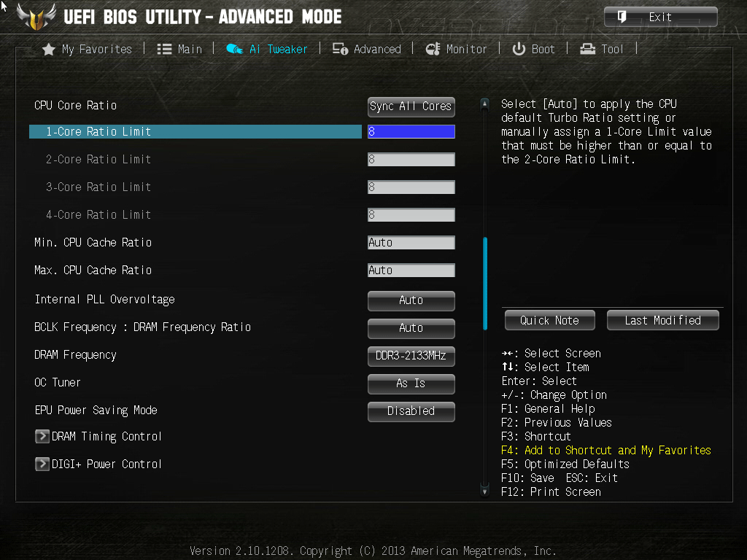Click the Max. CPU Cache Ratio field

tap(411, 270)
